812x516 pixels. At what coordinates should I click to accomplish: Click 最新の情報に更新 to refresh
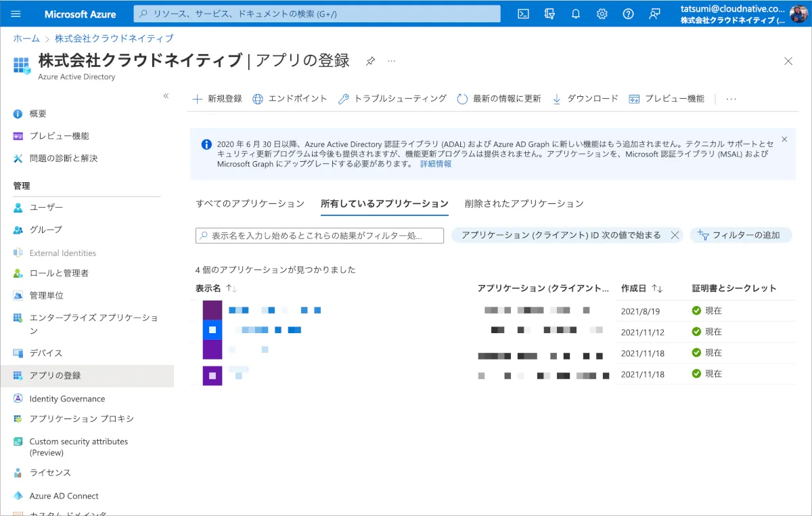[x=499, y=99]
